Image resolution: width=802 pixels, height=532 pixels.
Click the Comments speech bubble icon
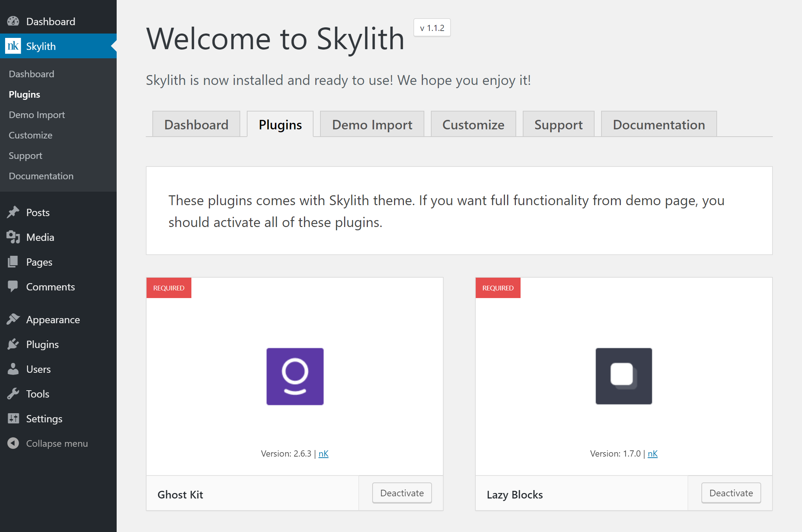(13, 286)
